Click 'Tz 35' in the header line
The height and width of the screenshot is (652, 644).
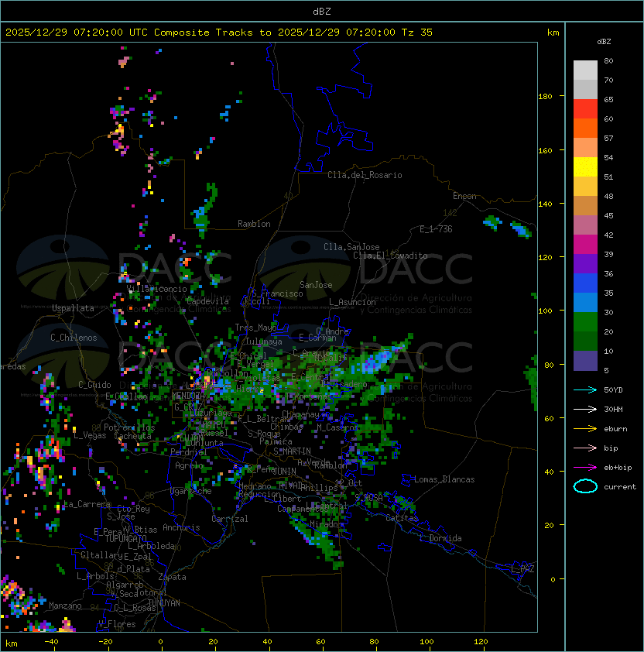tap(417, 33)
